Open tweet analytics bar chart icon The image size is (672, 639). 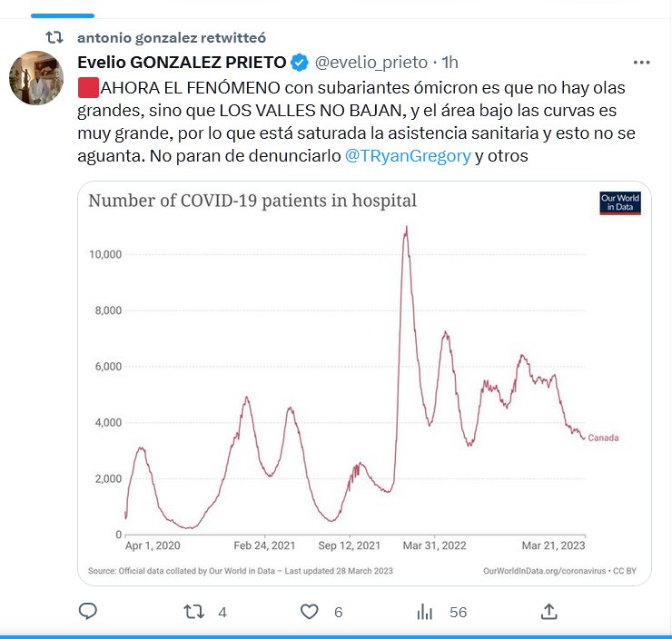coord(424,612)
